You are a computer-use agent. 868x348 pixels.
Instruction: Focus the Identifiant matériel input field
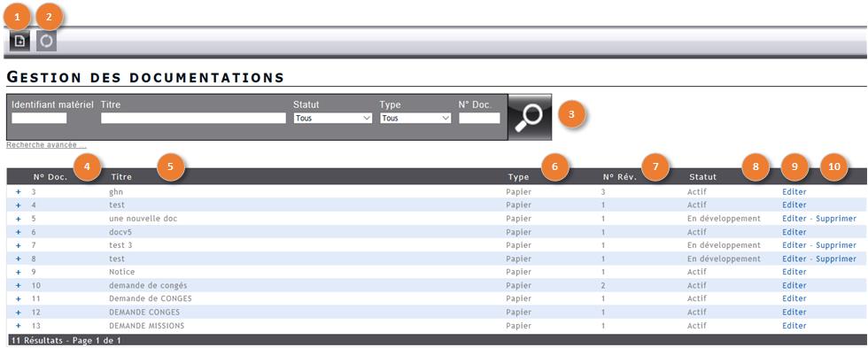click(x=39, y=118)
